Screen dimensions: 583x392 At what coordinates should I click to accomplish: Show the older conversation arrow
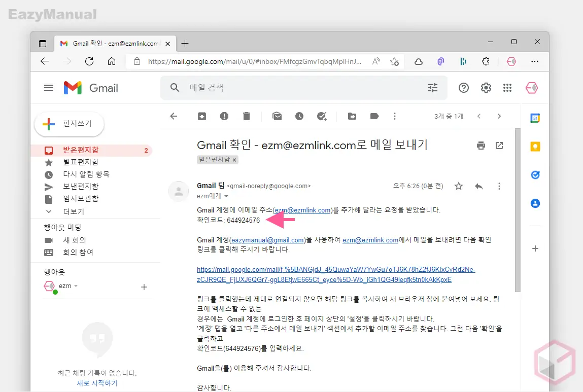tap(499, 116)
